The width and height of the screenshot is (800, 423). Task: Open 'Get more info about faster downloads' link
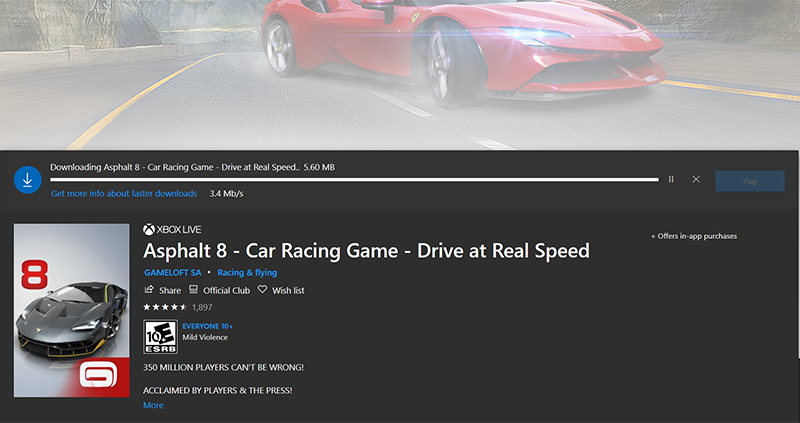(x=124, y=193)
